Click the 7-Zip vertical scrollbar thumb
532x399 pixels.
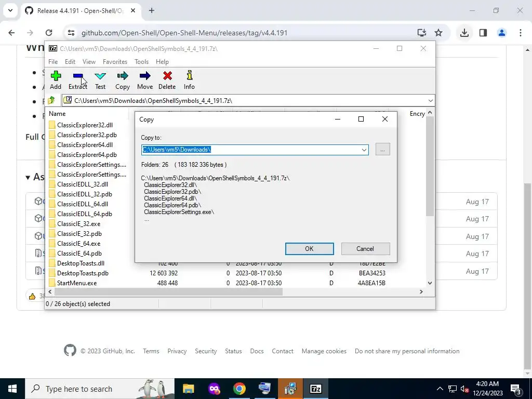(x=430, y=166)
